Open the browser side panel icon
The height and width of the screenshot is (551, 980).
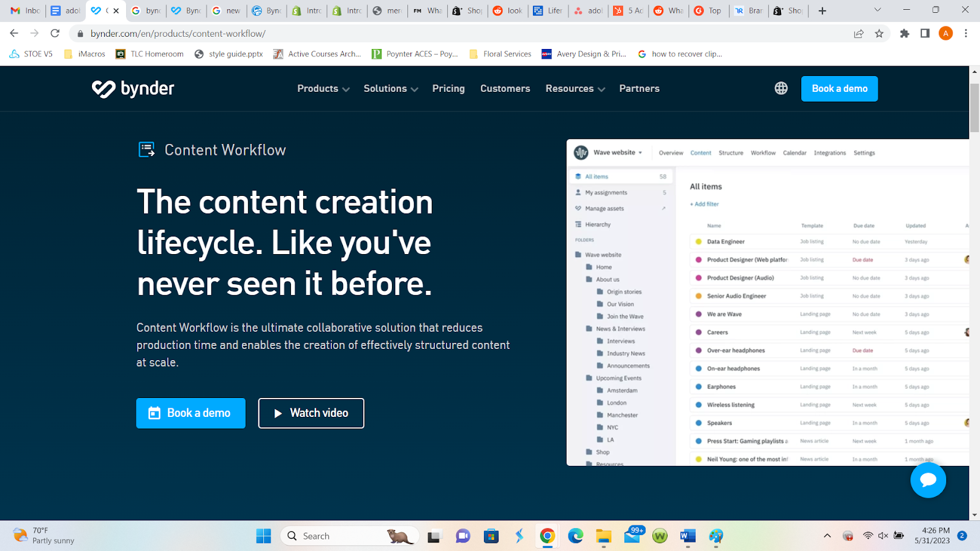[x=925, y=34]
